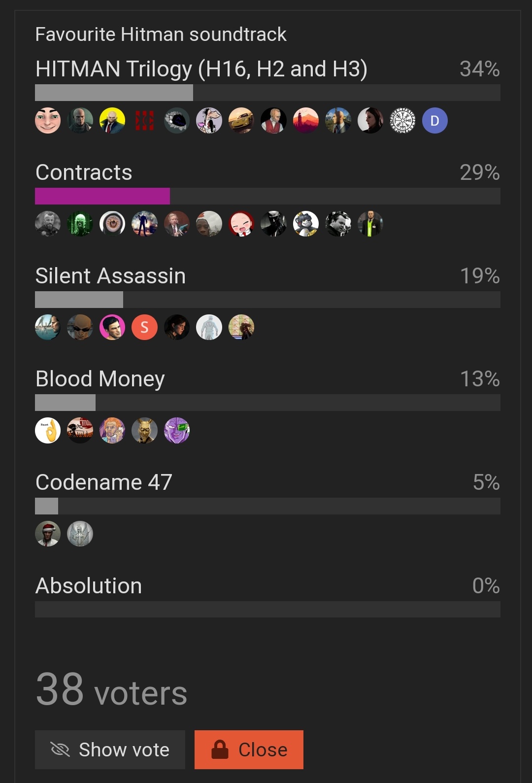
Task: Click the blue "D" voter avatar
Action: (x=434, y=121)
